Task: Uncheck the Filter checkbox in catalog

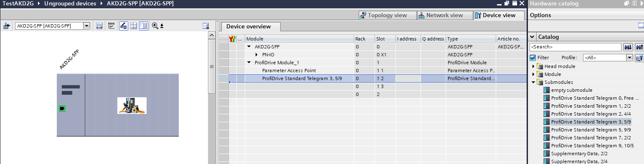Action: click(532, 58)
